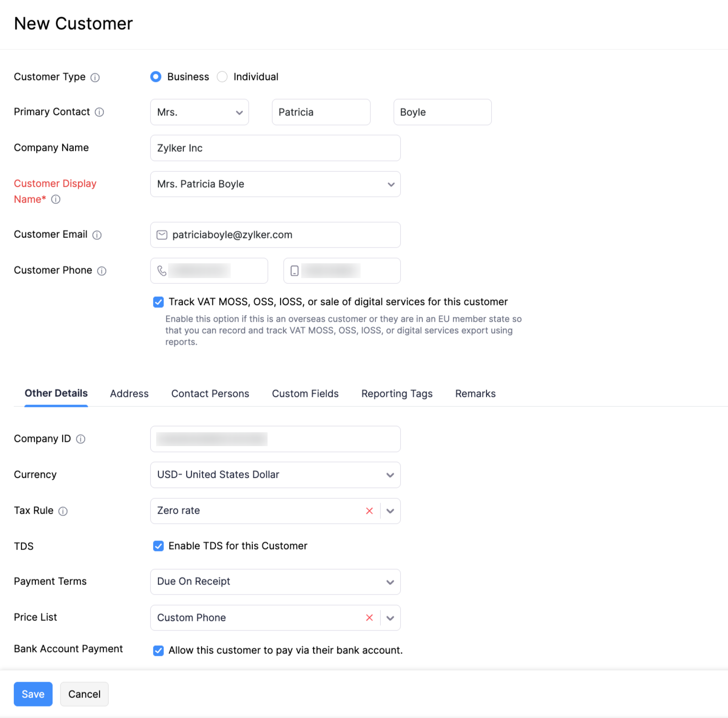Image resolution: width=728 pixels, height=718 pixels.
Task: Click the Customer Email info icon
Action: coord(97,235)
